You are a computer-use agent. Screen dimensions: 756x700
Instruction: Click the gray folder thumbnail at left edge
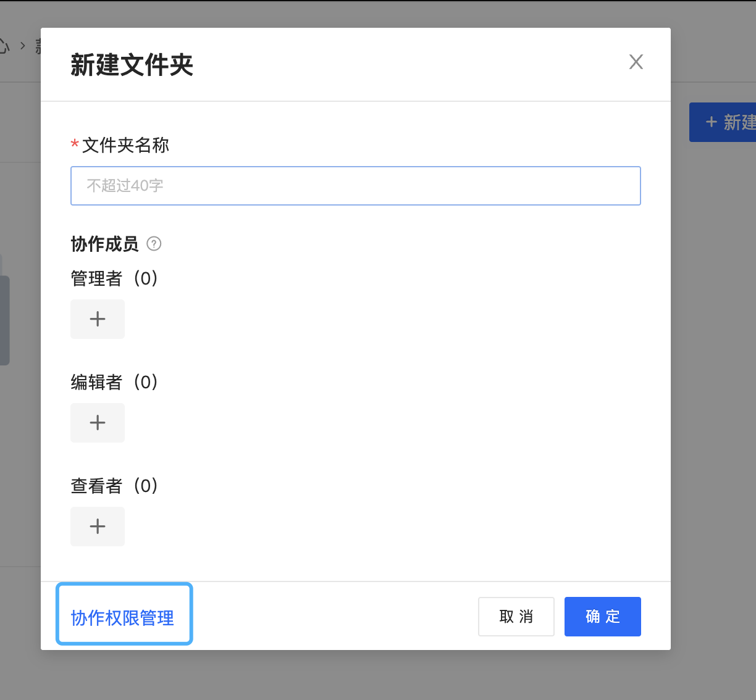4,320
